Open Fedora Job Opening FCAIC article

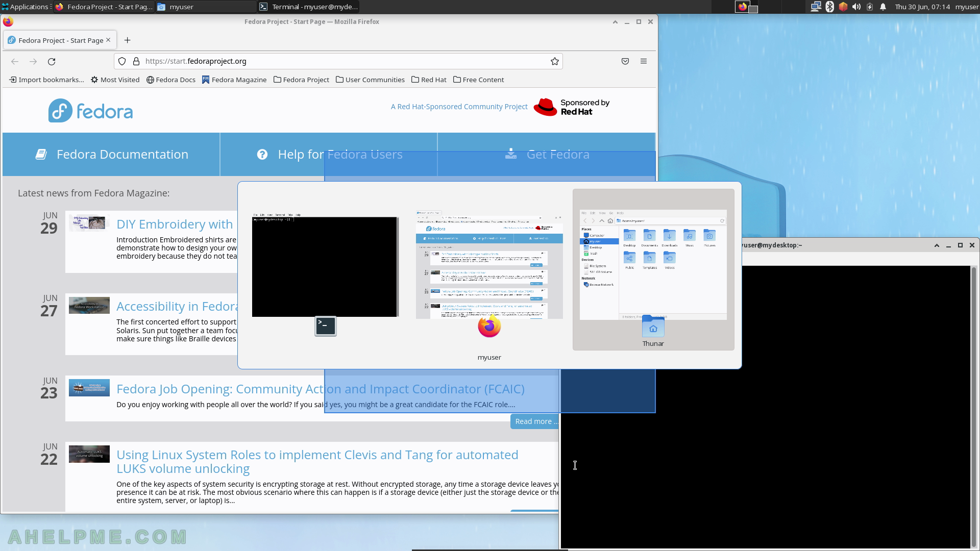point(321,389)
